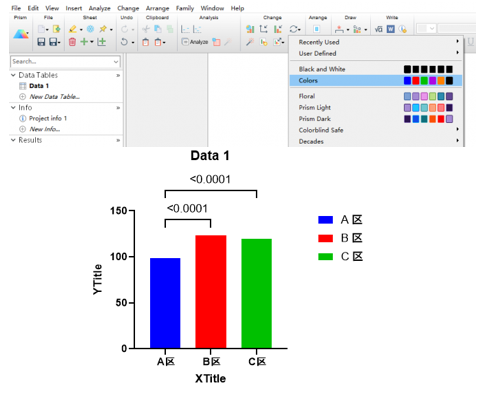Click the format axes icon
Image resolution: width=479 pixels, height=393 pixels.
[x=264, y=29]
